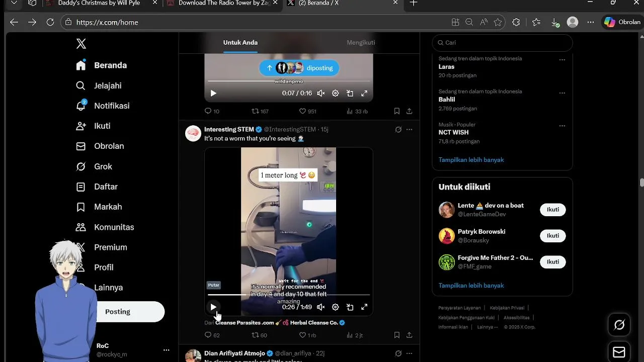Fullscreen the Interesting STEM video
This screenshot has width=644, height=362.
[364, 307]
